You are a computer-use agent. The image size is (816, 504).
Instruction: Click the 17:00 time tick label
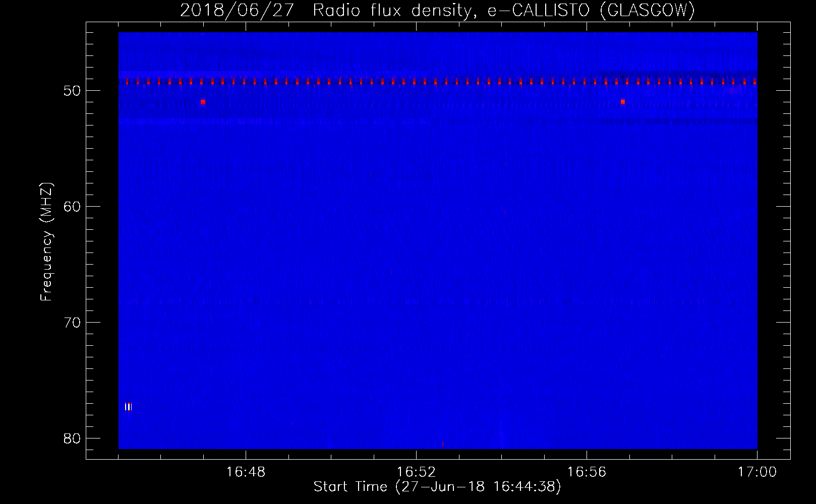pos(757,472)
